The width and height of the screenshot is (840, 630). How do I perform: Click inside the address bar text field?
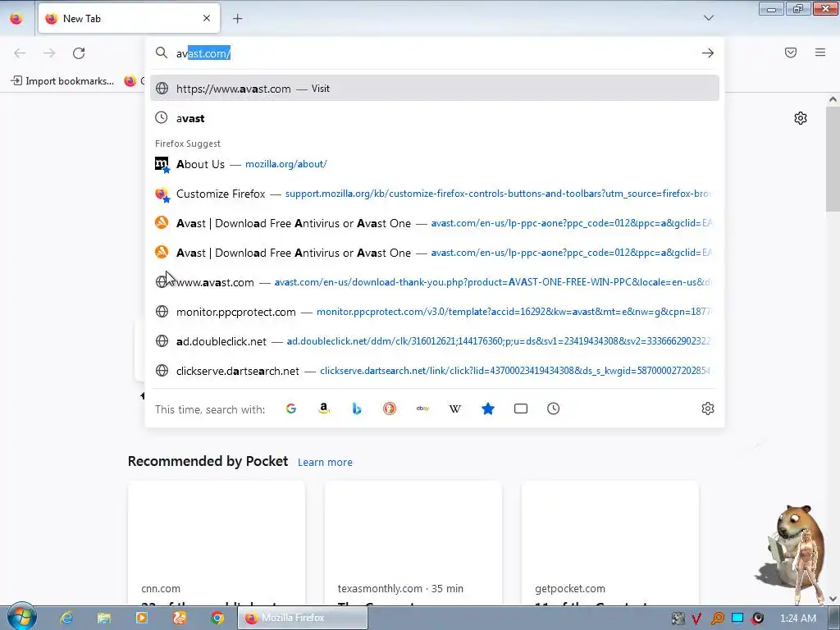click(x=434, y=53)
